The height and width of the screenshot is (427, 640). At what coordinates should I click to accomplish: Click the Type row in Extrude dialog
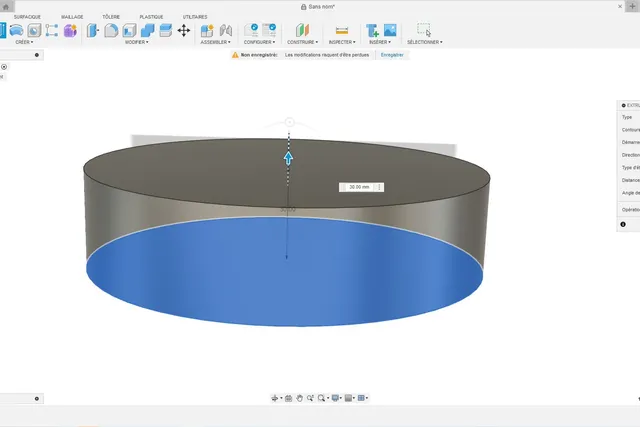click(629, 117)
